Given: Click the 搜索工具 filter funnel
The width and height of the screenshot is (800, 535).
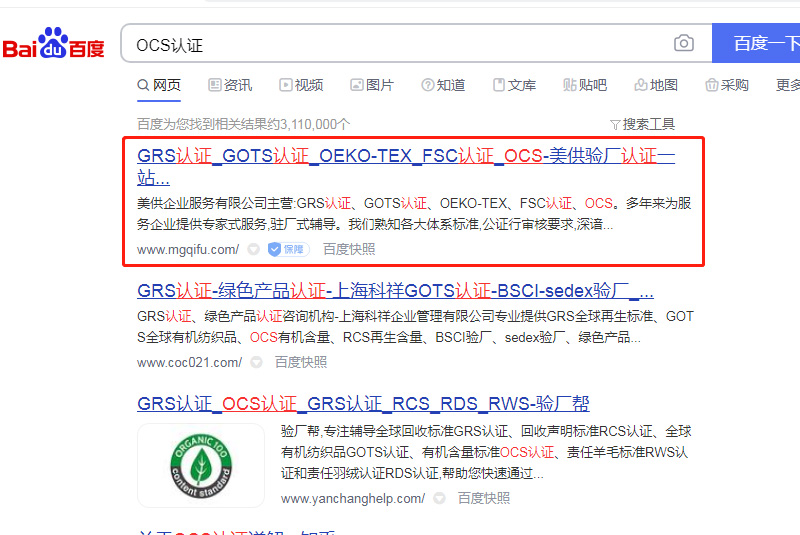Looking at the screenshot, I should tap(642, 124).
